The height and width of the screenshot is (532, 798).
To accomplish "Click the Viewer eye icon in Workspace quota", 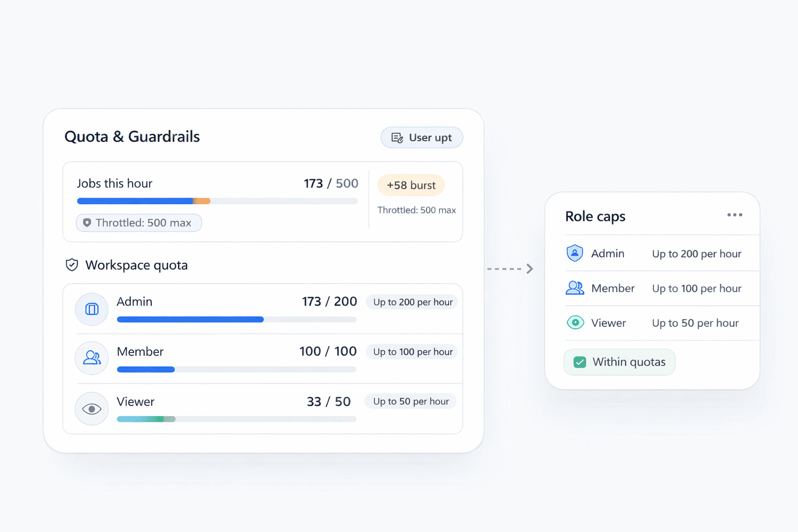I will [92, 409].
